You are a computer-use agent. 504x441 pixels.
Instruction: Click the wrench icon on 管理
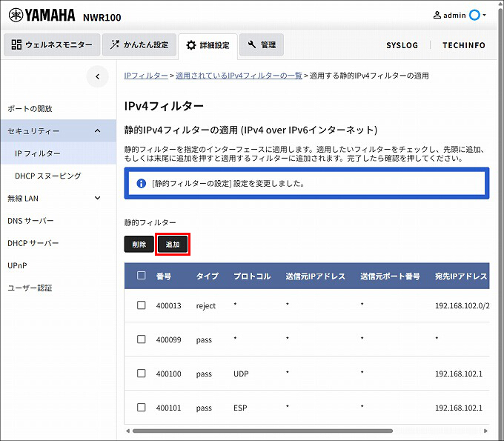[x=252, y=44]
